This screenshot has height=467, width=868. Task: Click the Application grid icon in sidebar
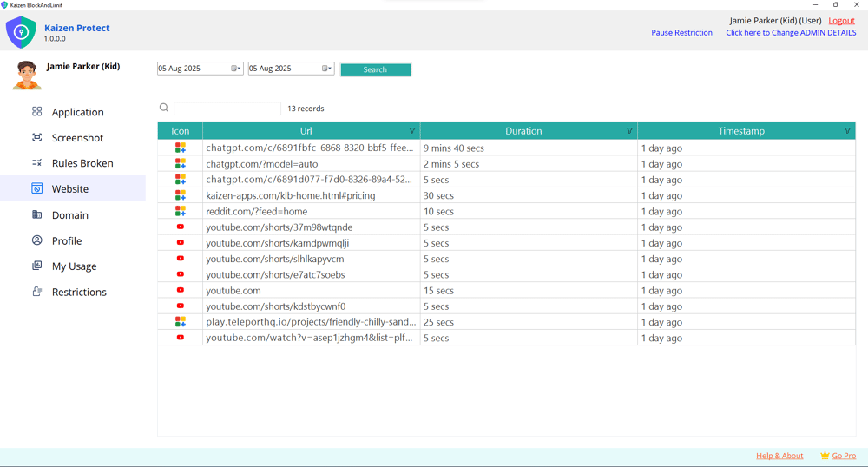coord(36,112)
